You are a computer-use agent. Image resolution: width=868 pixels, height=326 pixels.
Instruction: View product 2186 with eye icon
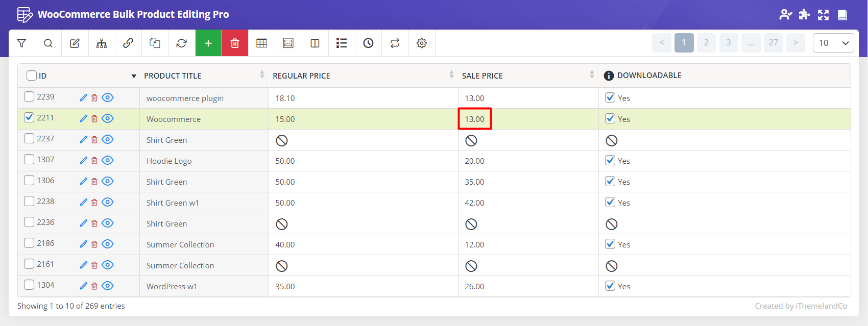107,244
